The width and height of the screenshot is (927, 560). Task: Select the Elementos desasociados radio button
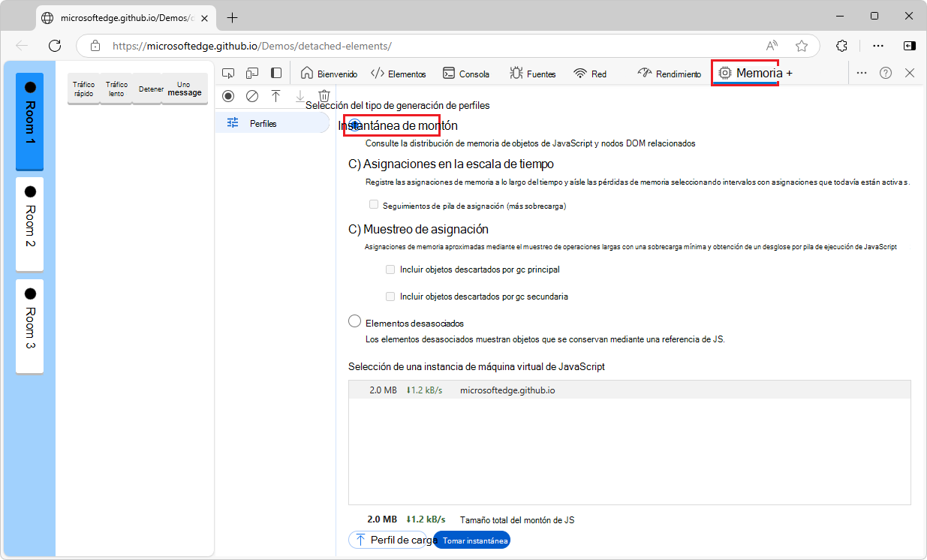pos(355,322)
